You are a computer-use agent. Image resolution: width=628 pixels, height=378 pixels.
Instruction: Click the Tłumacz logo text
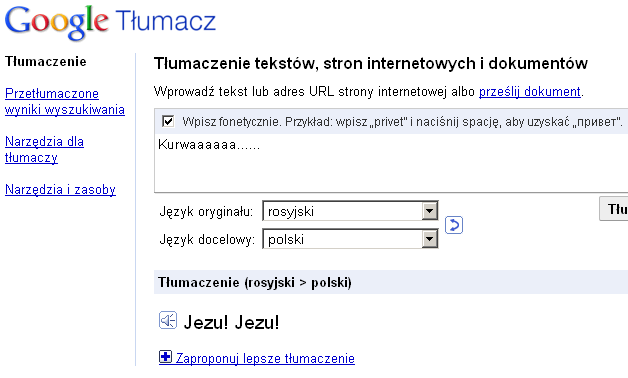tap(166, 21)
